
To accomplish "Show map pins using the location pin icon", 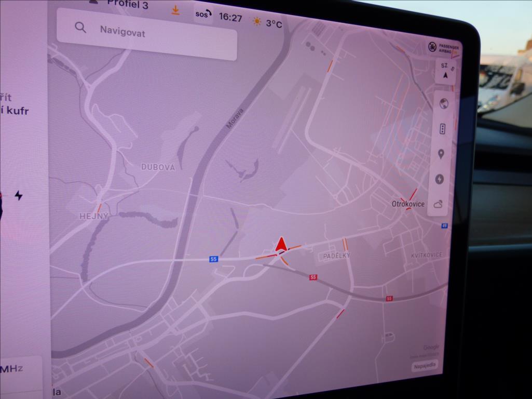I will pos(440,153).
